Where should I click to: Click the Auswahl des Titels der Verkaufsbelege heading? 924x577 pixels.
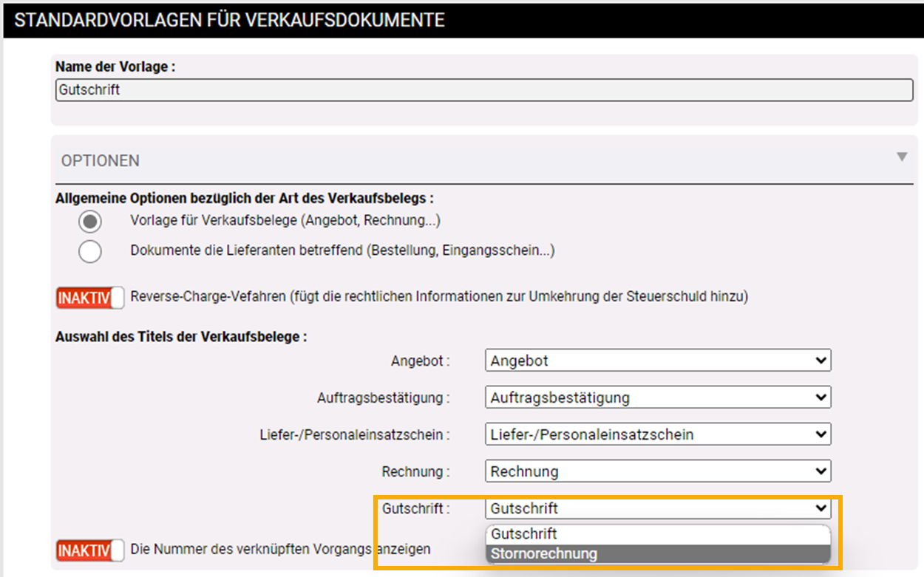tap(181, 337)
